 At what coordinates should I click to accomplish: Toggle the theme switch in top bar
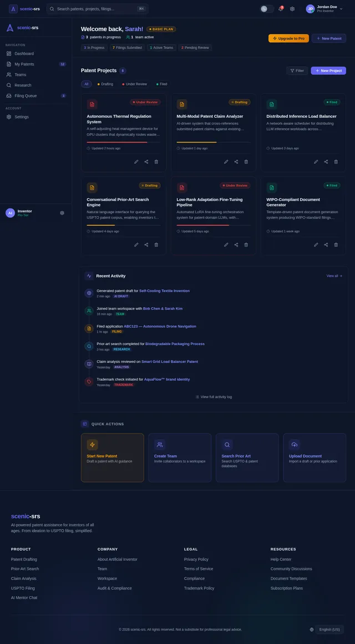tap(267, 9)
